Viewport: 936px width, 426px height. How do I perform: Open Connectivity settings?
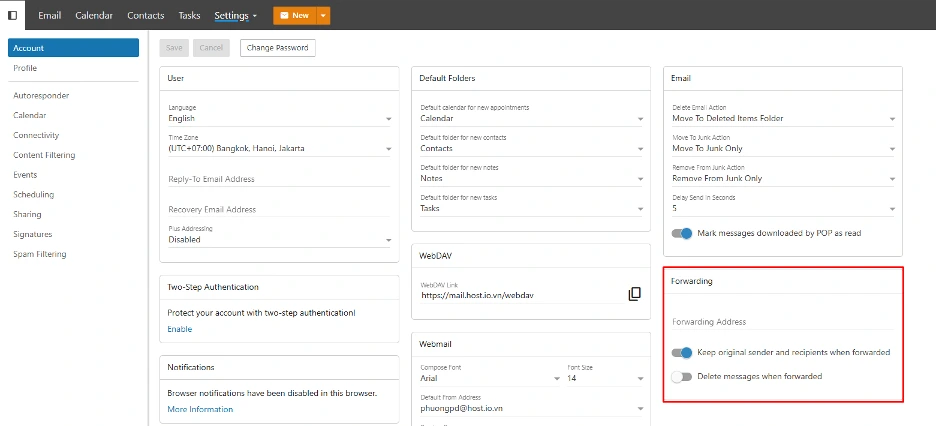pyautogui.click(x=36, y=135)
